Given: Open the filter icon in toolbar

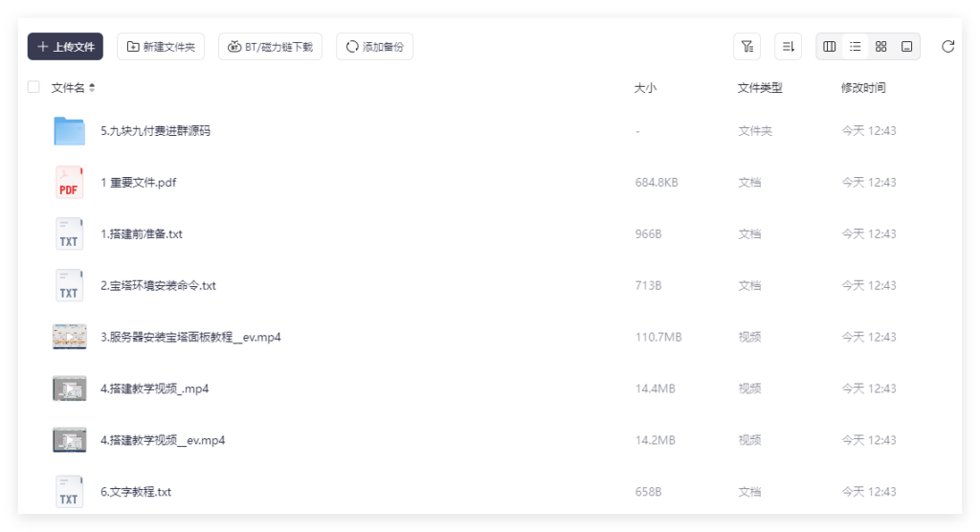Looking at the screenshot, I should 746,47.
